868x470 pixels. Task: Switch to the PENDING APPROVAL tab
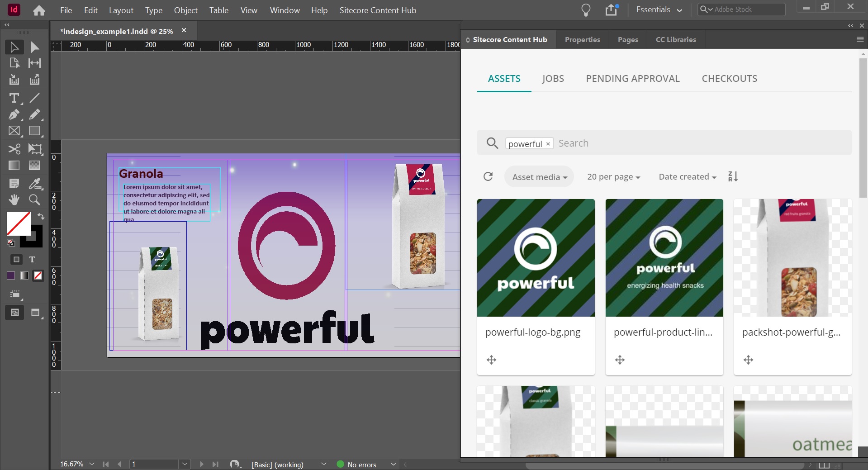(x=633, y=78)
